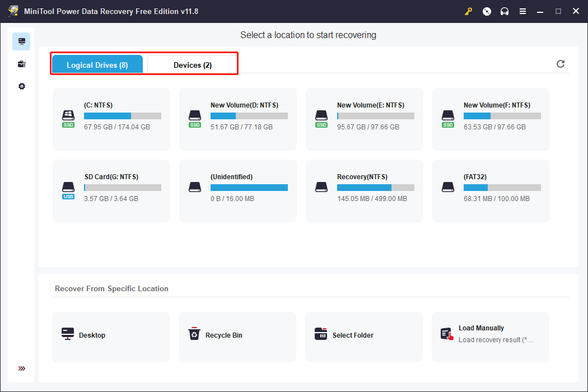Expand the sidebar with the chevron arrows
This screenshot has height=392, width=588.
(x=21, y=368)
